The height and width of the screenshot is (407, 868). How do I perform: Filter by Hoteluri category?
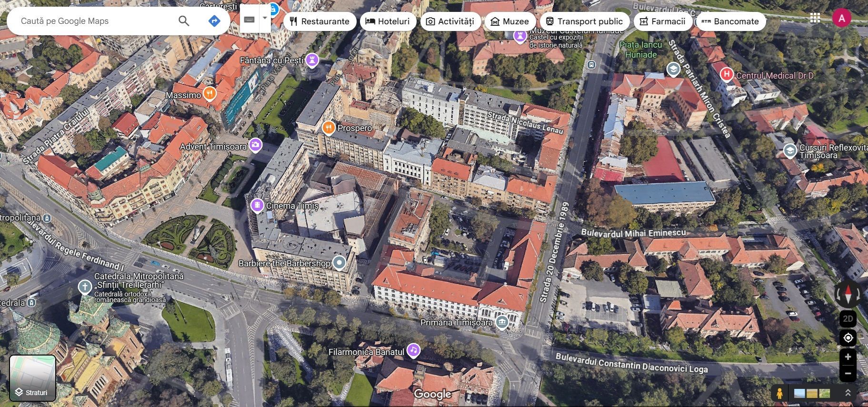[x=388, y=21]
